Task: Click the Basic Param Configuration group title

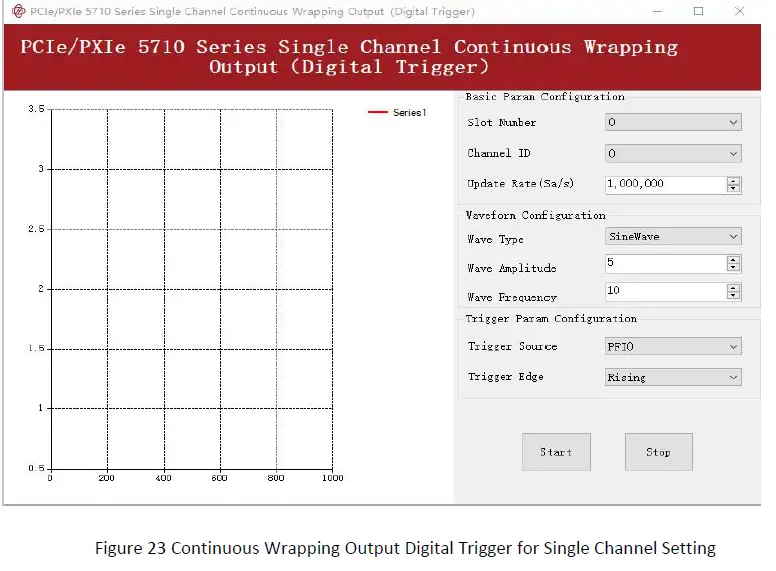Action: pos(545,96)
